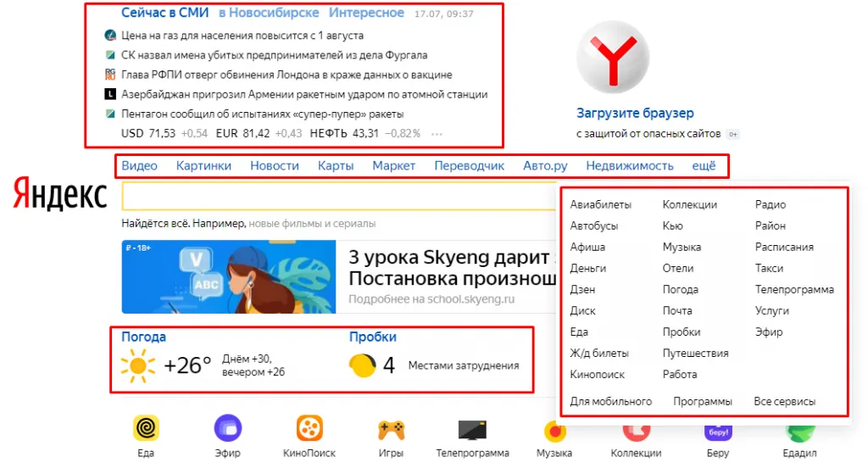Click the sun weather icon

pyautogui.click(x=138, y=365)
